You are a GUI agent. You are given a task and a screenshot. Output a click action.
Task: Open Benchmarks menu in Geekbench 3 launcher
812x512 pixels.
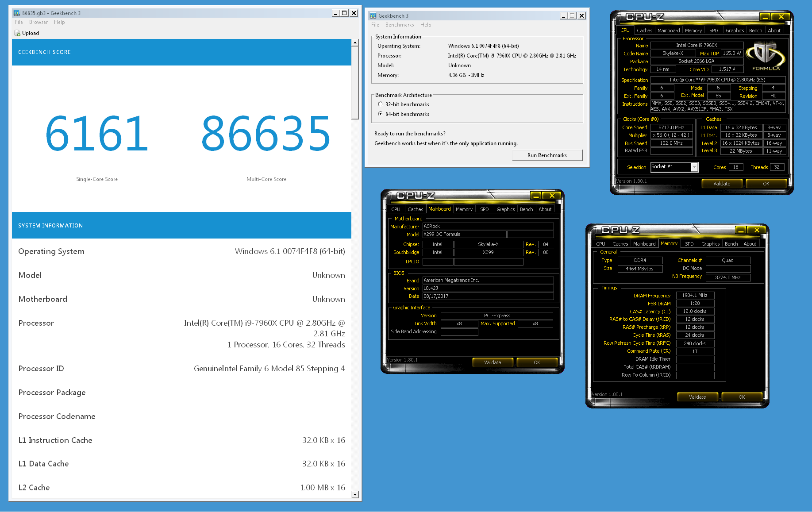400,25
